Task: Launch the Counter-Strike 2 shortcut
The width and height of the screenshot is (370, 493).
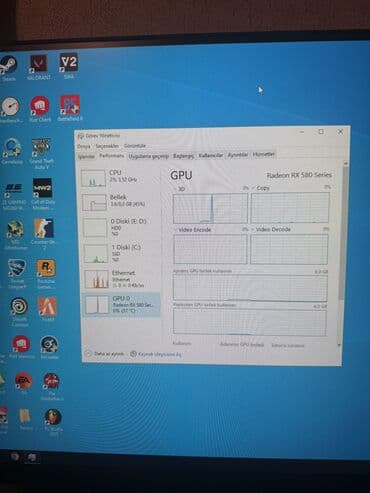Action: pyautogui.click(x=43, y=234)
